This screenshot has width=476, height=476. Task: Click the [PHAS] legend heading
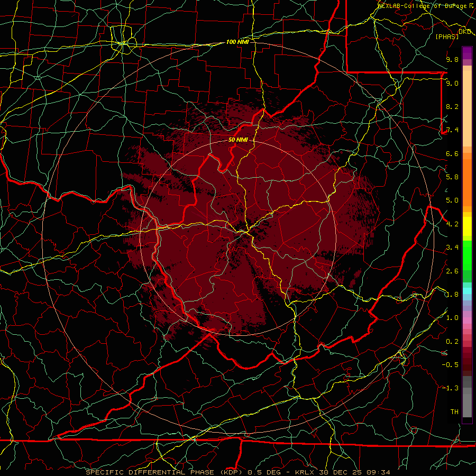pos(447,36)
